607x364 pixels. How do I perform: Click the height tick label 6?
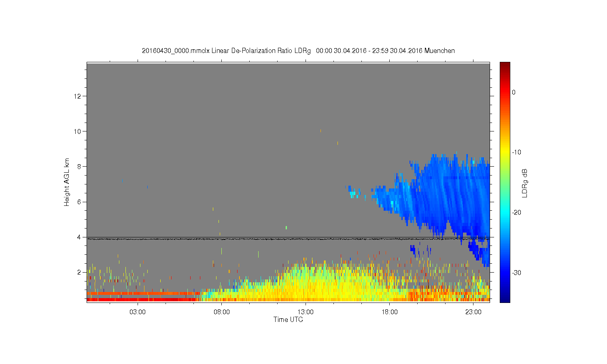pos(80,202)
